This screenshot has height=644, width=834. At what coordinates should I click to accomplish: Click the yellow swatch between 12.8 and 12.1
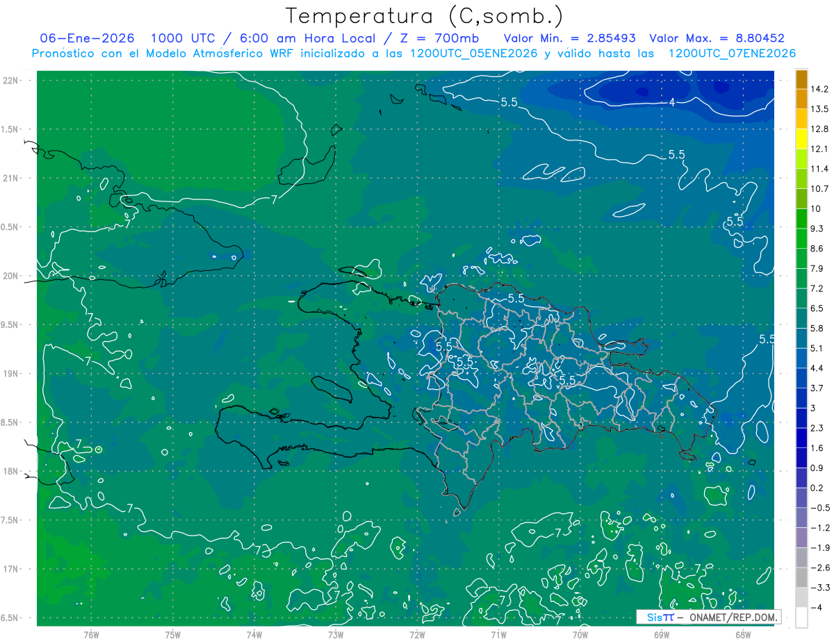point(801,139)
